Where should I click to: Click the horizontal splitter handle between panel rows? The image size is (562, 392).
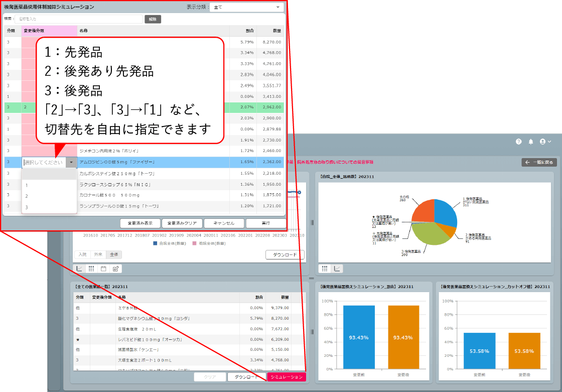coord(312,278)
